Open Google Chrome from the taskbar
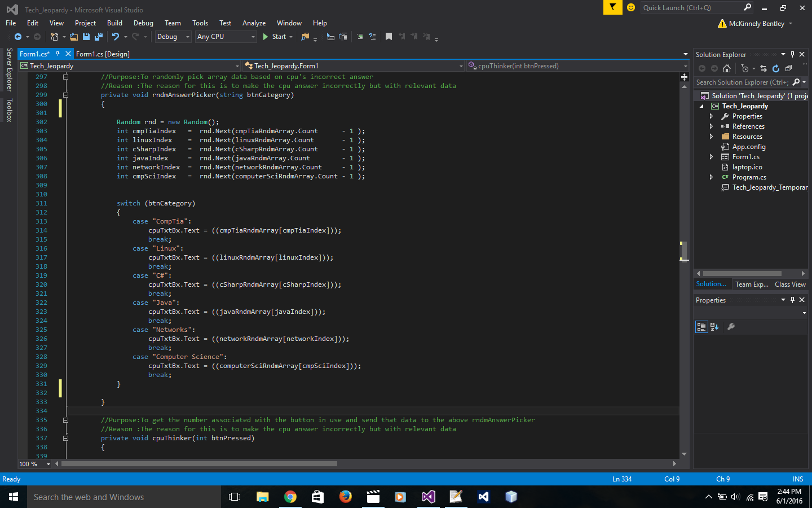Screen dimensions: 812x508 [x=290, y=497]
